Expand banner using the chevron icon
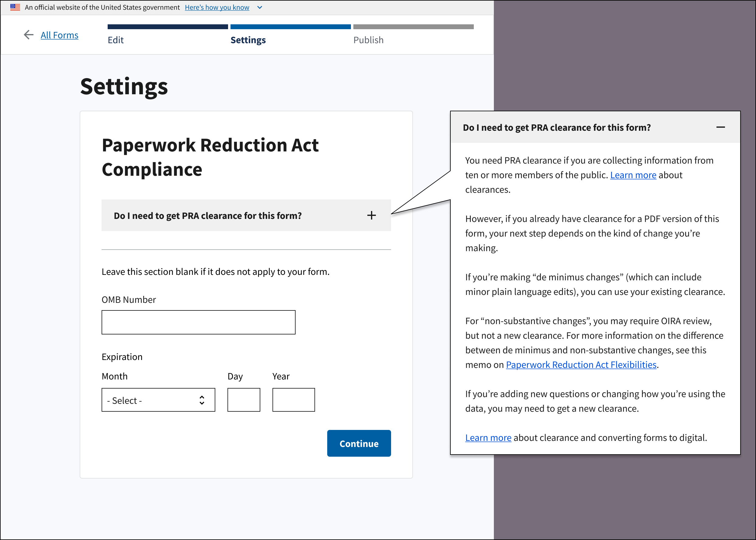Screen dimensions: 756x540 click(260, 7)
